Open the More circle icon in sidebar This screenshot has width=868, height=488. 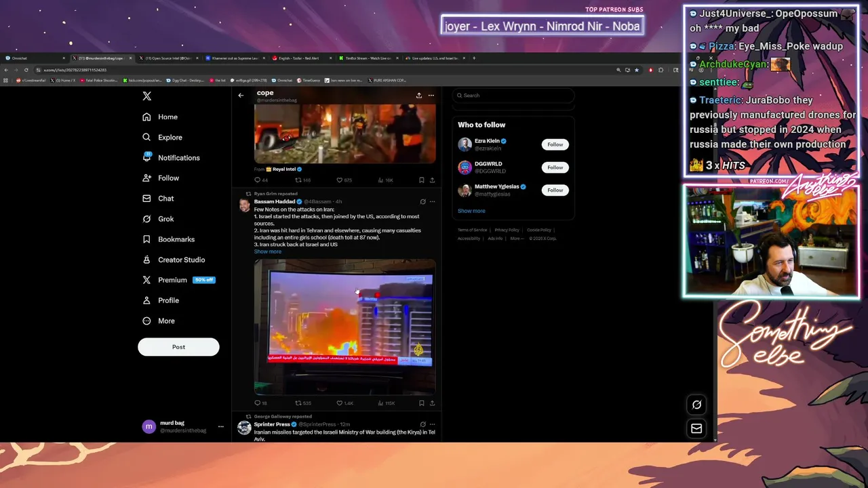(x=146, y=321)
